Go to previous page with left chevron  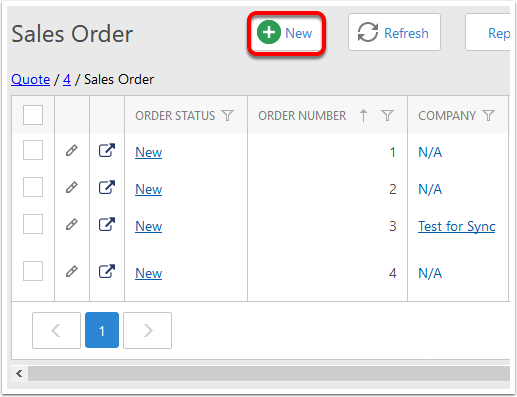pos(56,330)
